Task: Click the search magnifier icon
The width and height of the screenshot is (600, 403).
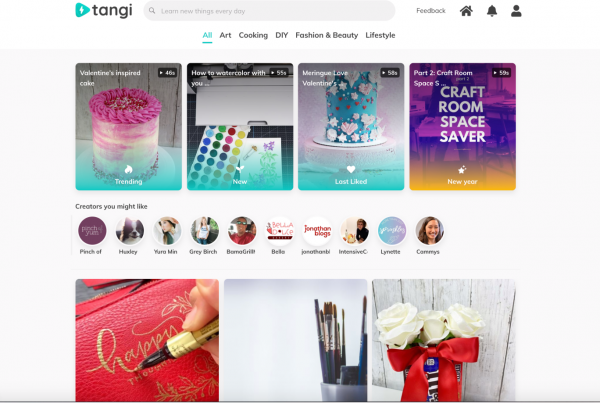Action: pos(152,11)
